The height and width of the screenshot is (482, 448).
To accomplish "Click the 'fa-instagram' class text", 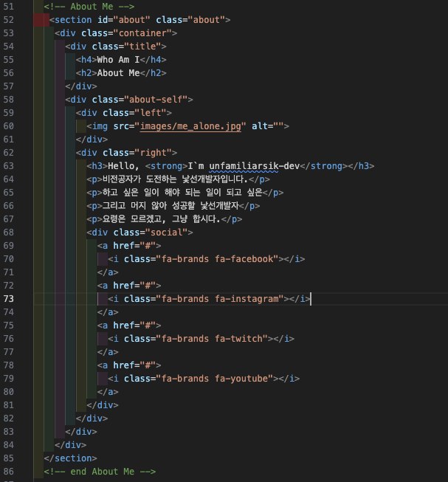I will pyautogui.click(x=247, y=299).
